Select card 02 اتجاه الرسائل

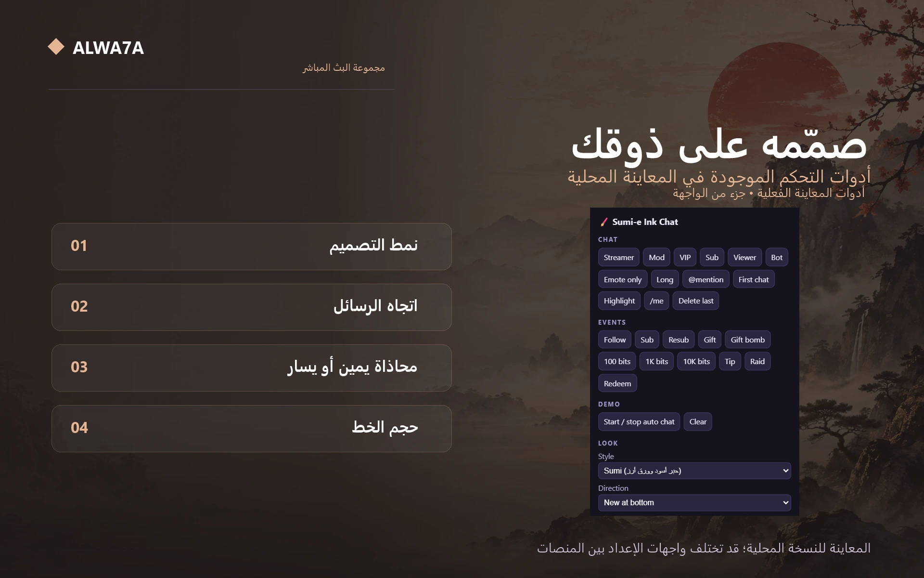(x=251, y=307)
